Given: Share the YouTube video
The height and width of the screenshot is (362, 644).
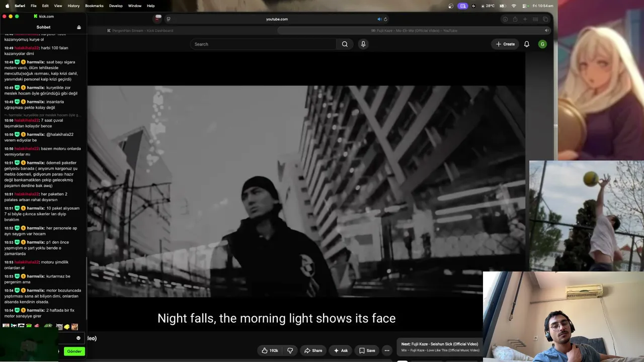Looking at the screenshot, I should pyautogui.click(x=313, y=350).
